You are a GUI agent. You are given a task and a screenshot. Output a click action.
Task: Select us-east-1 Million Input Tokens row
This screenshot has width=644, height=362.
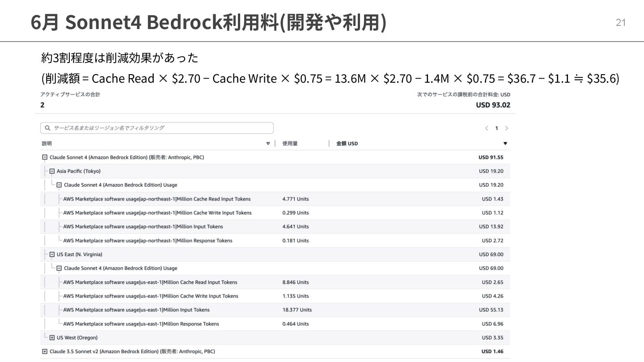[275, 310]
